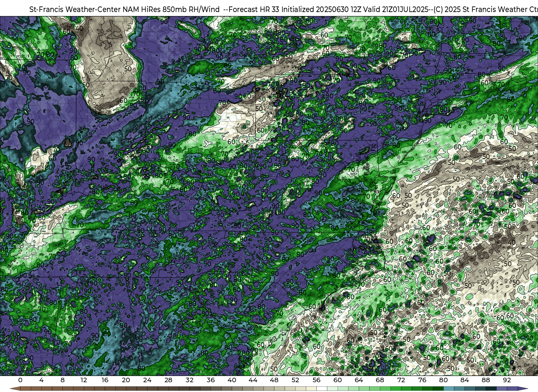Select the 'Forecast HR 33' header text
The image size is (538, 392).
coord(254,9)
